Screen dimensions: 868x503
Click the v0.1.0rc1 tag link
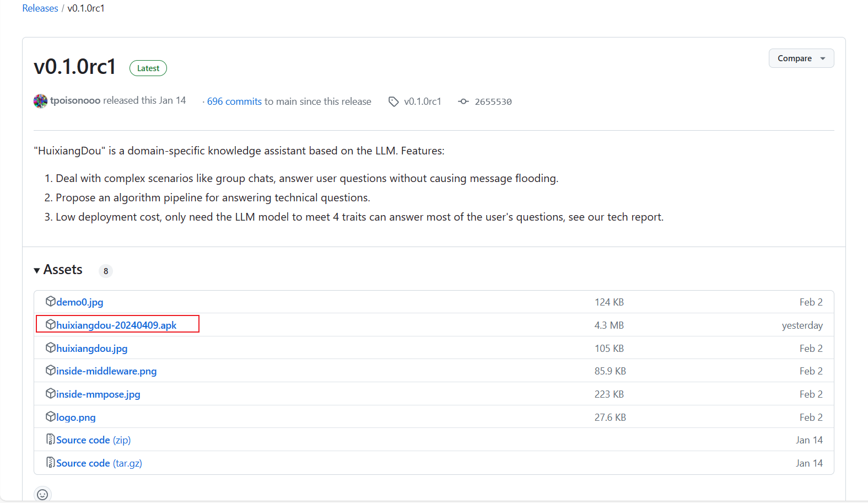422,101
